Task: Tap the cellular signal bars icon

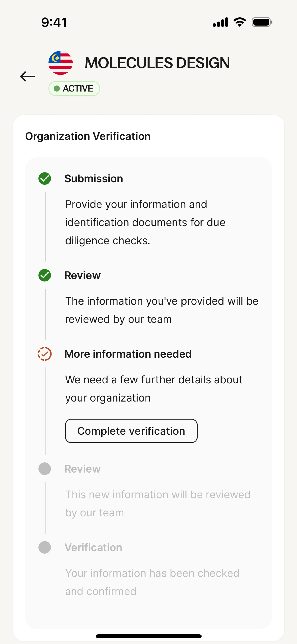Action: tap(220, 22)
